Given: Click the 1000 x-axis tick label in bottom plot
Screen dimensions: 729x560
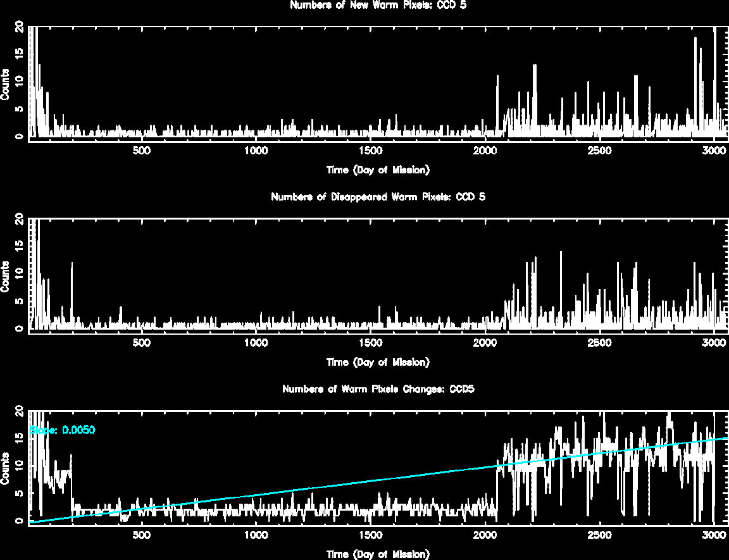Looking at the screenshot, I should (256, 535).
